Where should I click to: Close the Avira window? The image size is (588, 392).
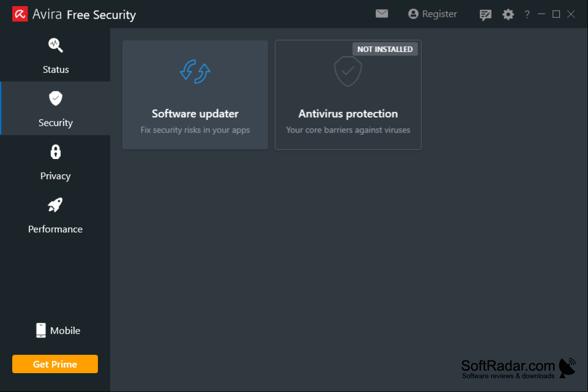tap(571, 14)
